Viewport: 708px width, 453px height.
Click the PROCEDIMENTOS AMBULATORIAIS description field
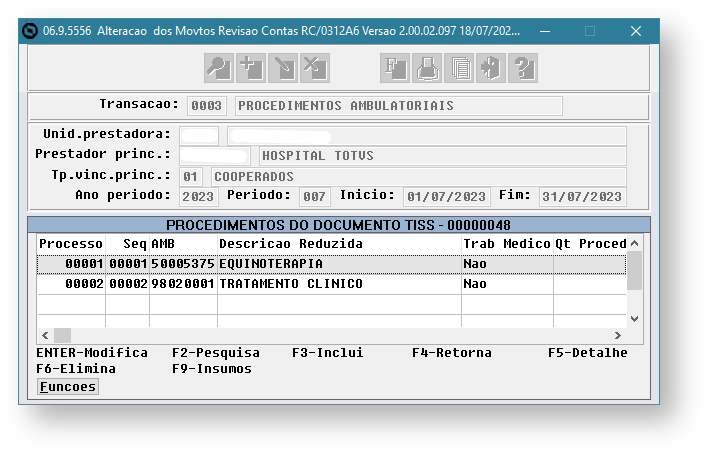tap(399, 106)
